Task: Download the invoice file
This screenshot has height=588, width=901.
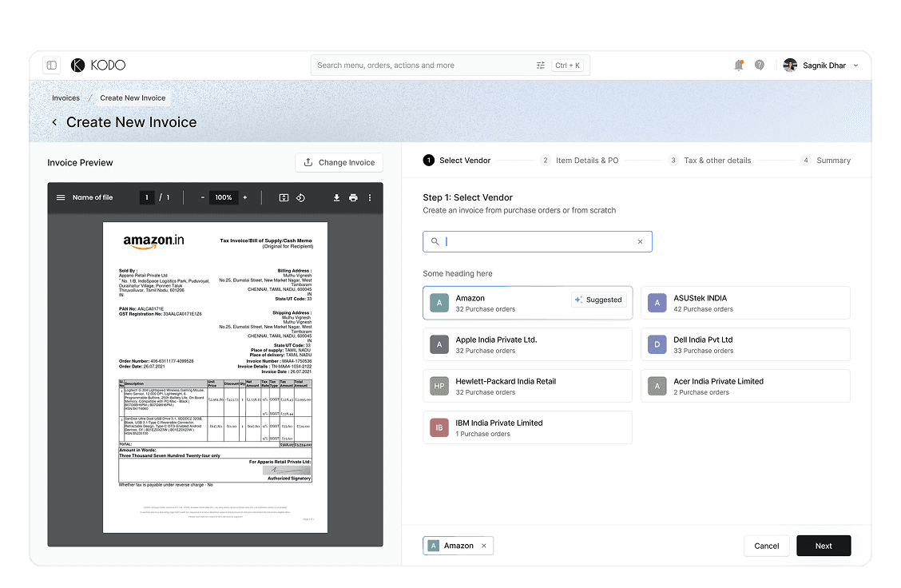Action: point(337,197)
